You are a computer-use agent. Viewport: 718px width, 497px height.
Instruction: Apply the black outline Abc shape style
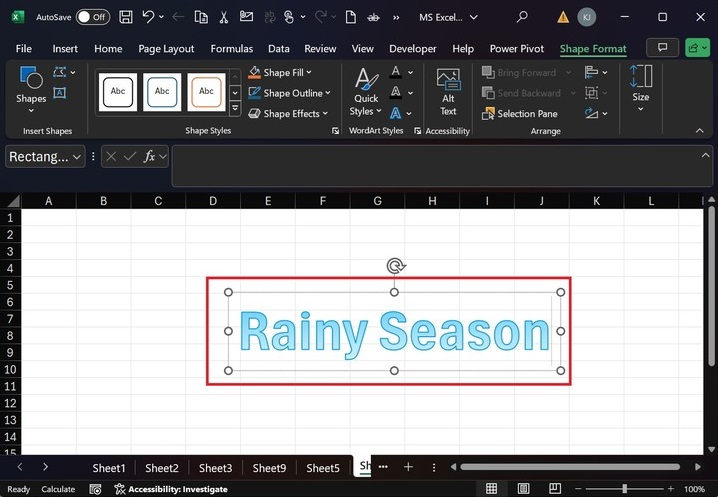(x=118, y=92)
